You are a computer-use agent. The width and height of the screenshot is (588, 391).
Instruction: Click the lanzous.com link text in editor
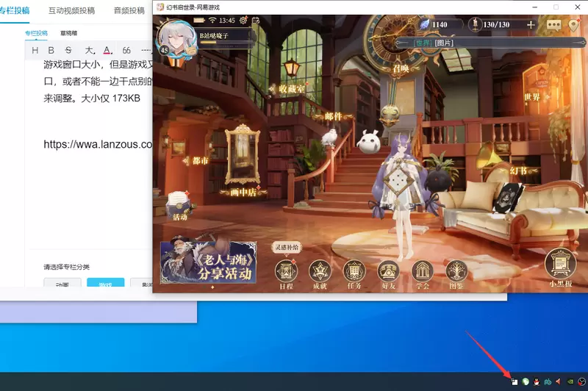pos(98,144)
